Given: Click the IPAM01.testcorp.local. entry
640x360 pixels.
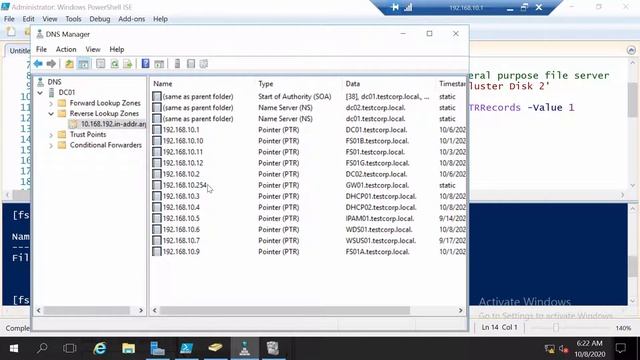Looking at the screenshot, I should tap(380, 218).
